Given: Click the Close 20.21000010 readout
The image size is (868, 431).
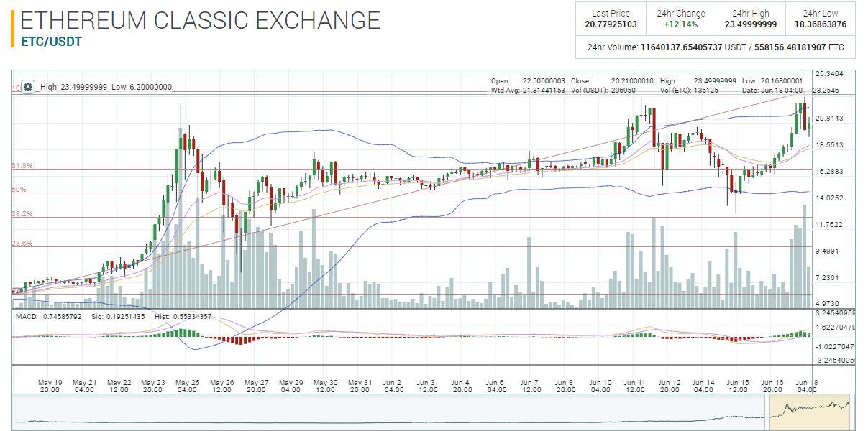Looking at the screenshot, I should tap(613, 80).
